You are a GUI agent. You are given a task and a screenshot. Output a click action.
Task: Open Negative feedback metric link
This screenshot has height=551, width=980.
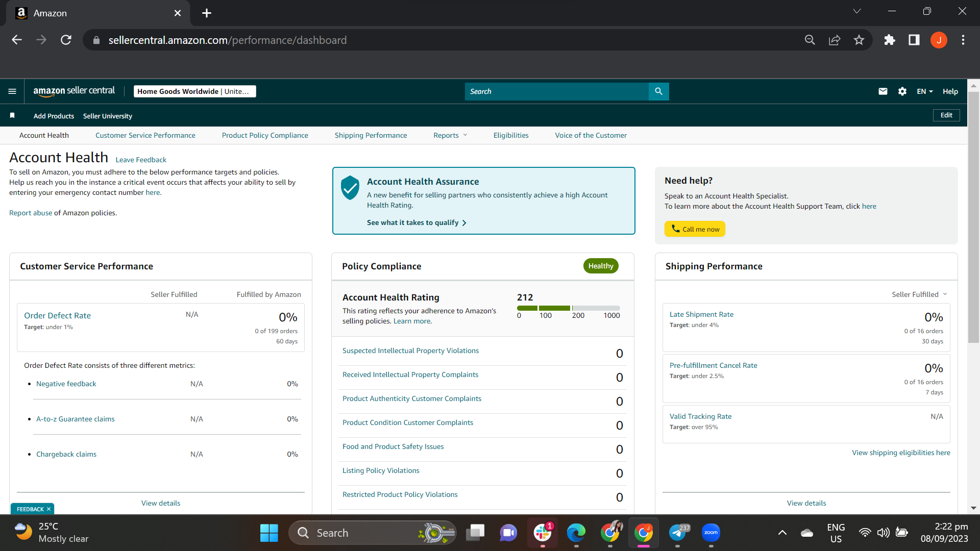pyautogui.click(x=66, y=384)
